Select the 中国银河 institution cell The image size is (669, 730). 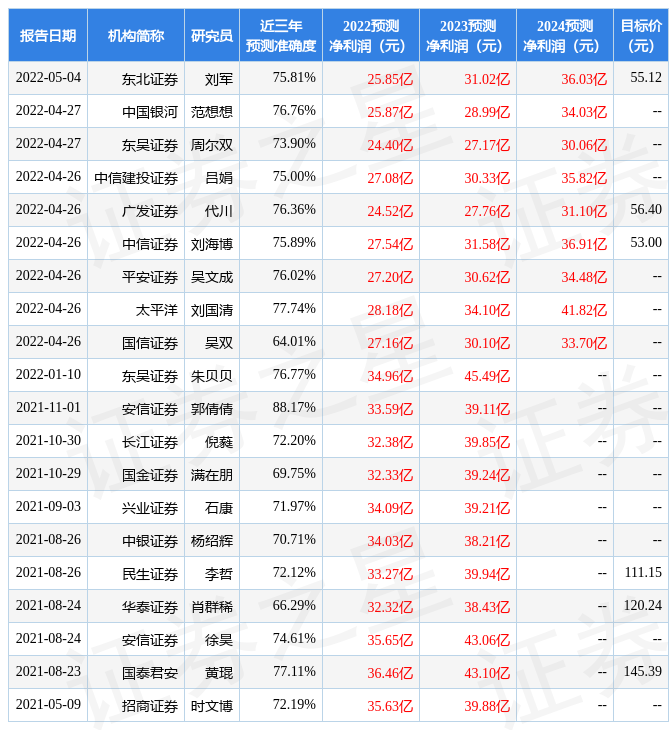(x=150, y=112)
